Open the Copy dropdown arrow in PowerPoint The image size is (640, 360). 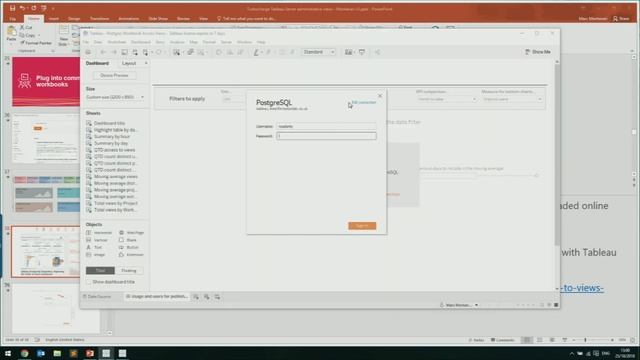point(39,36)
